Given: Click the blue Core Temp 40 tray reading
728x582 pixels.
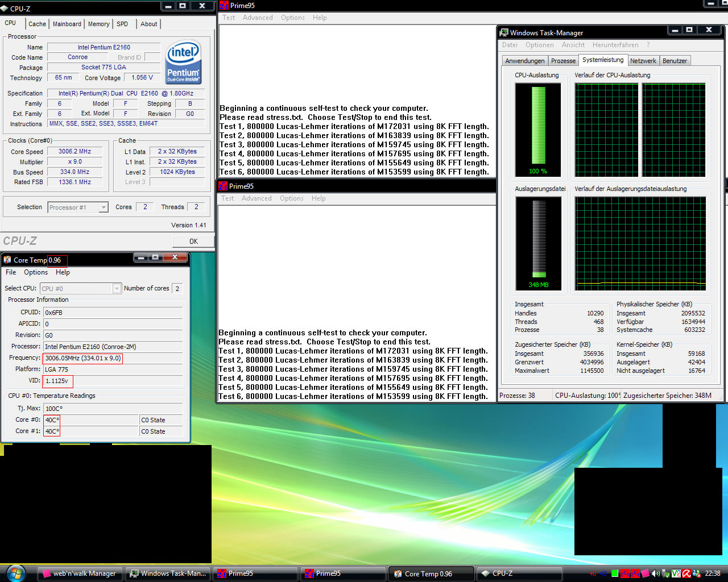Looking at the screenshot, I should [603, 573].
